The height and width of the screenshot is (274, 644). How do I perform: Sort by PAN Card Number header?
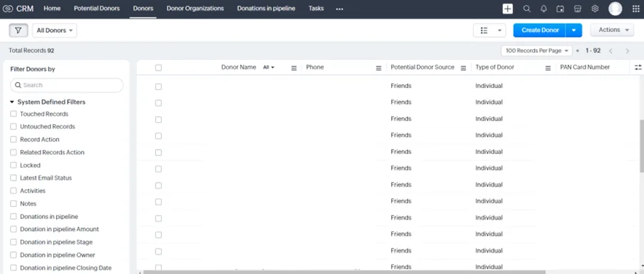[x=585, y=67]
